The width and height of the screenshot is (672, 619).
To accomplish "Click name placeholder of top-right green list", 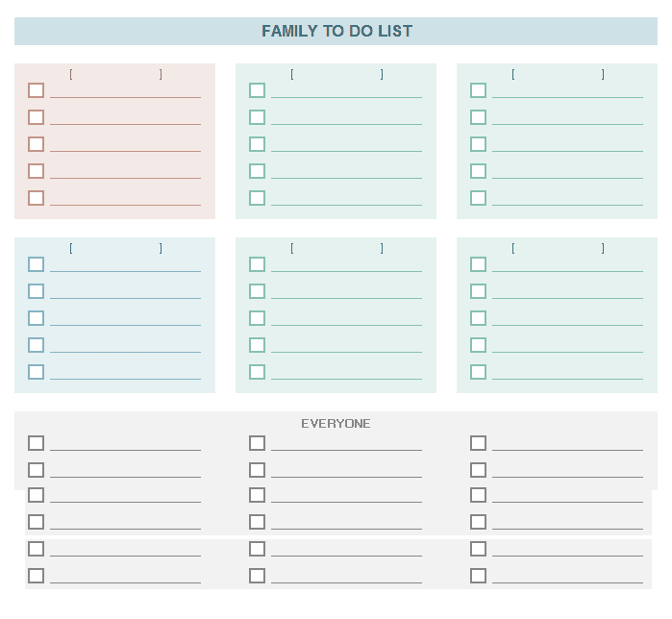I will click(558, 74).
